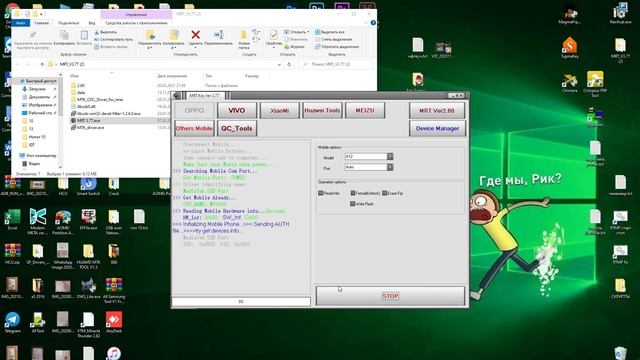This screenshot has width=640, height=360.
Task: Select Загрузки in navigation pane
Action: point(37,89)
